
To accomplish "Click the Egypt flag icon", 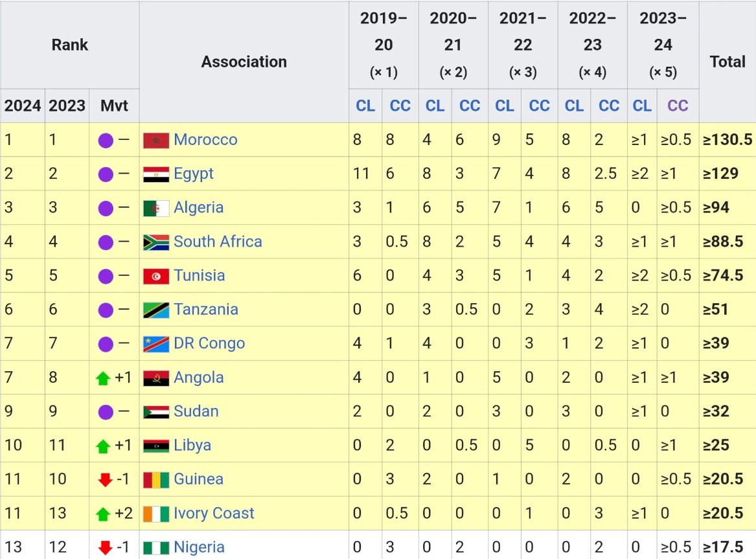I will 156,174.
